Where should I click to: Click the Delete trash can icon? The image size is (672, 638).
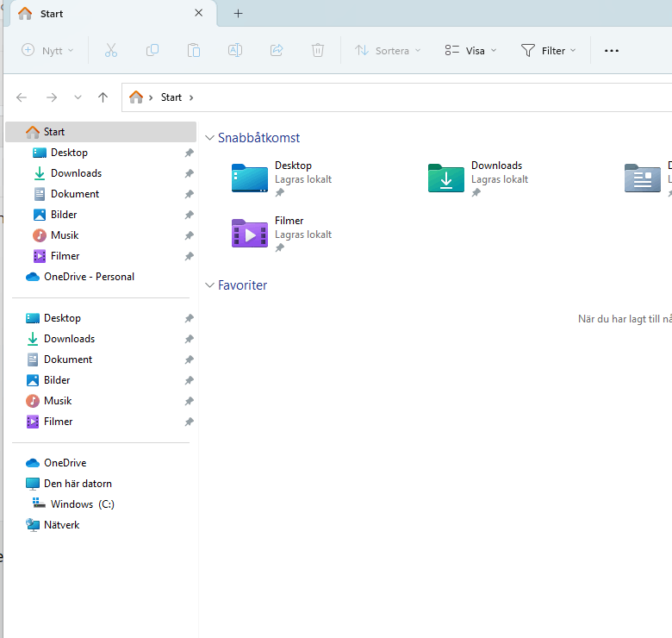tap(318, 51)
